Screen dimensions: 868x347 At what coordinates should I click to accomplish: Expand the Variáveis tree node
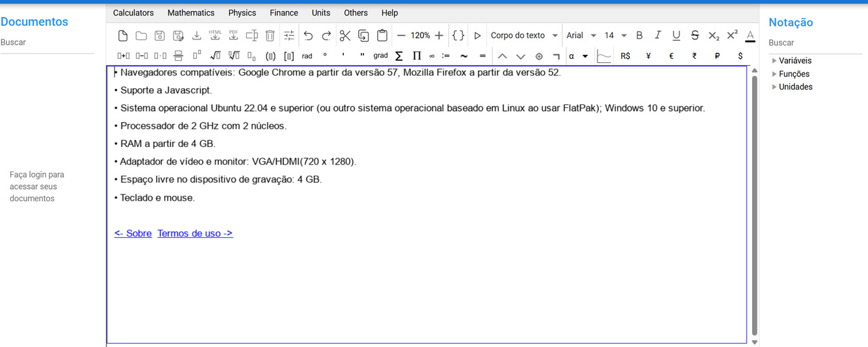(x=774, y=61)
